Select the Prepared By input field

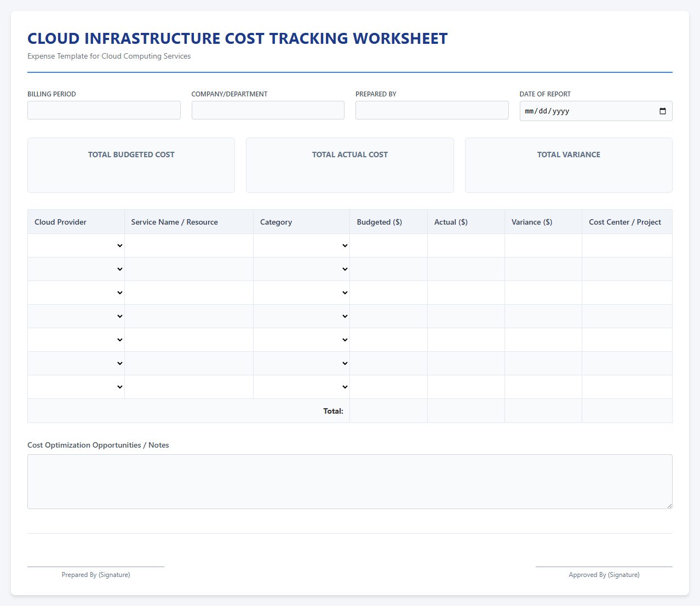(432, 110)
